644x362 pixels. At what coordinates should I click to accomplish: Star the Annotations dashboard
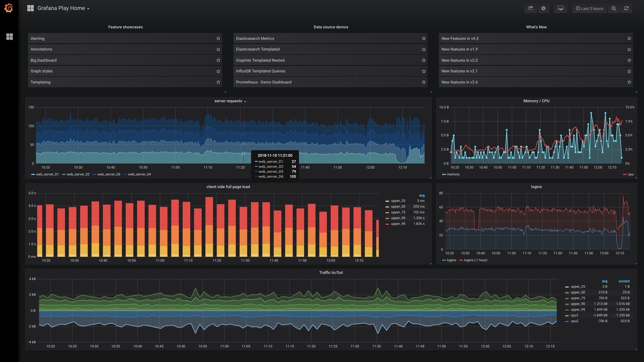point(218,49)
